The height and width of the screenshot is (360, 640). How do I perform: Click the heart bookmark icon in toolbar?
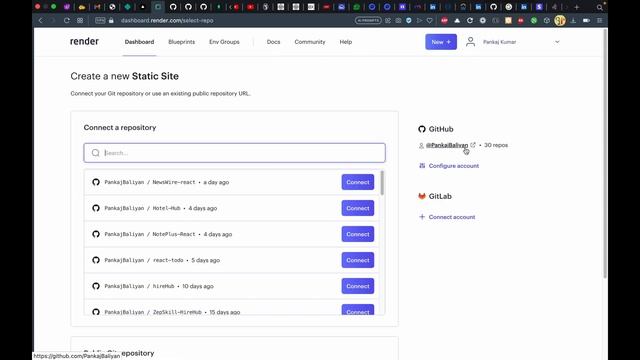(429, 20)
